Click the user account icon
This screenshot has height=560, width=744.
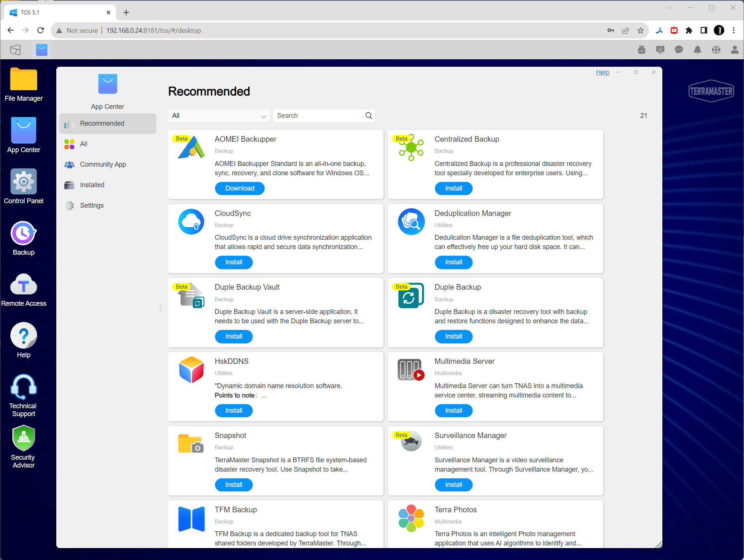(735, 50)
